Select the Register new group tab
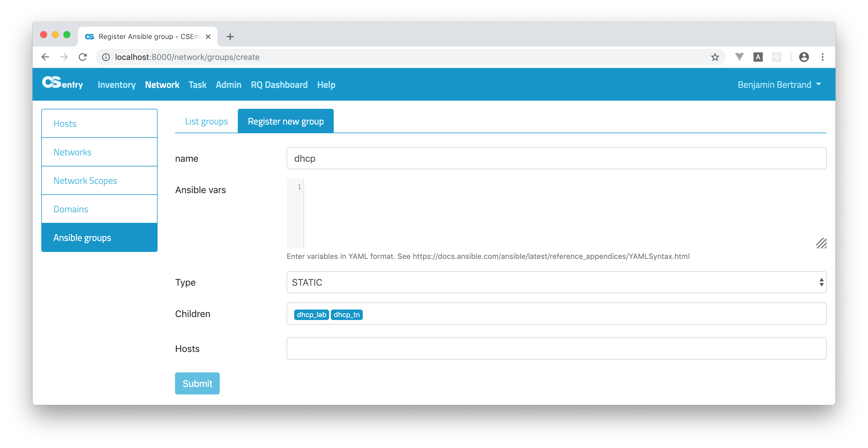 pos(285,121)
